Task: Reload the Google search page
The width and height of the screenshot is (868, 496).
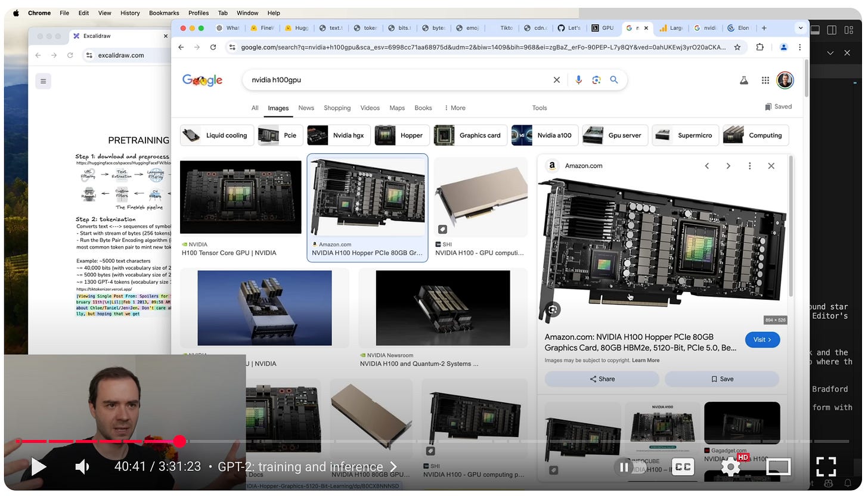Action: tap(213, 47)
